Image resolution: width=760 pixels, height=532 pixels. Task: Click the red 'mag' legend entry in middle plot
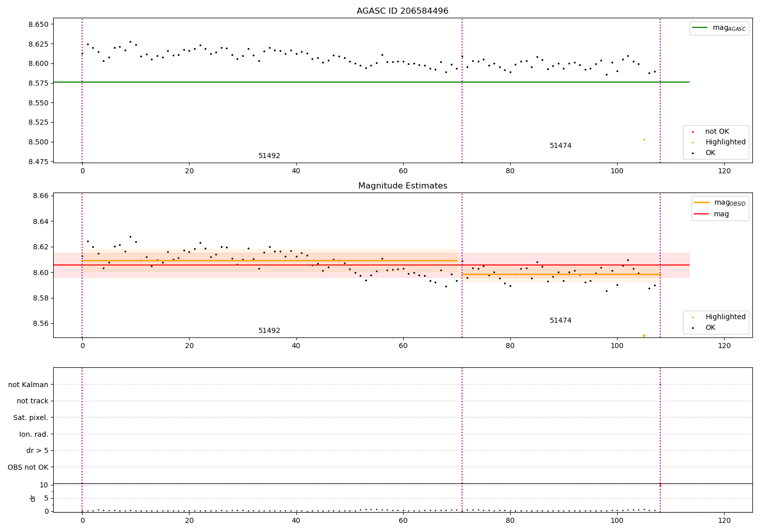pos(712,214)
